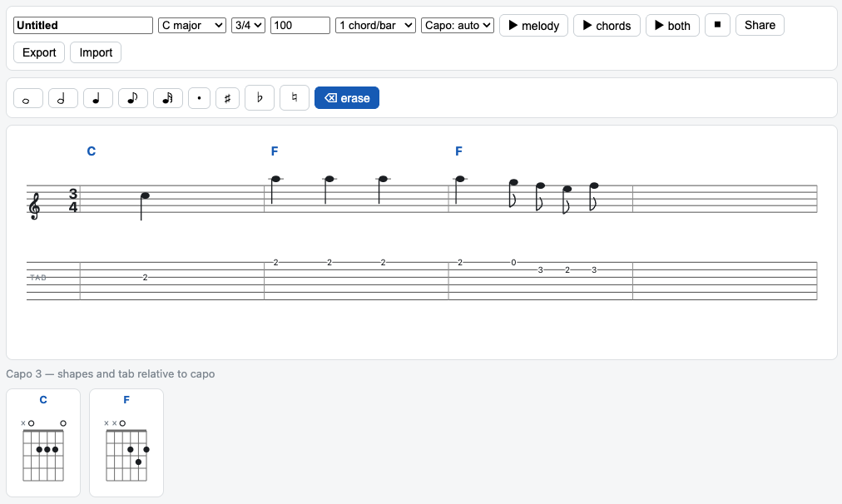Open the Capo: auto dropdown
842x504 pixels.
[458, 25]
